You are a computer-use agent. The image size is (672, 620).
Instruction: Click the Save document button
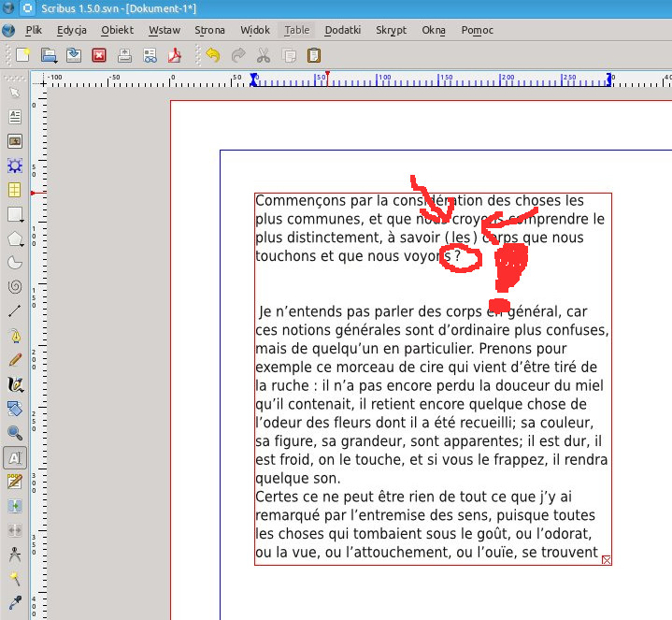[73, 55]
